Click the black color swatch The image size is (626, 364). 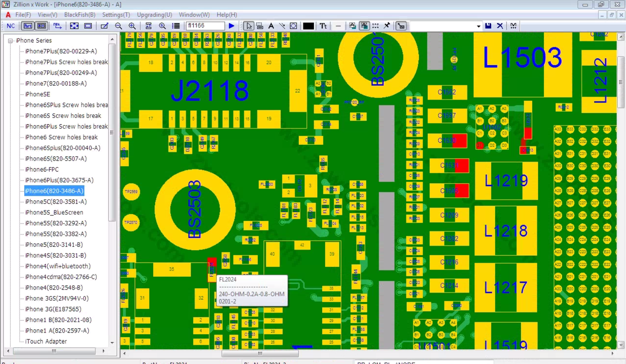coord(308,26)
